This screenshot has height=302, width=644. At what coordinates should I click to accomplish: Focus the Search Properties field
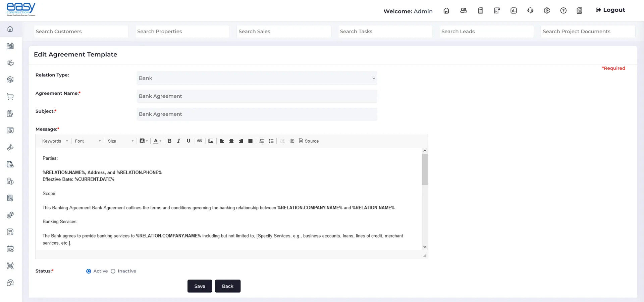coord(182,31)
